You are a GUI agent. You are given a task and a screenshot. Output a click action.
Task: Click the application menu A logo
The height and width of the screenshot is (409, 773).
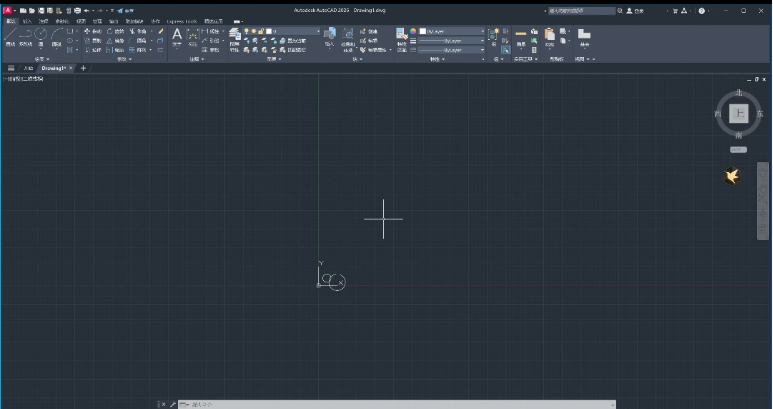click(7, 10)
